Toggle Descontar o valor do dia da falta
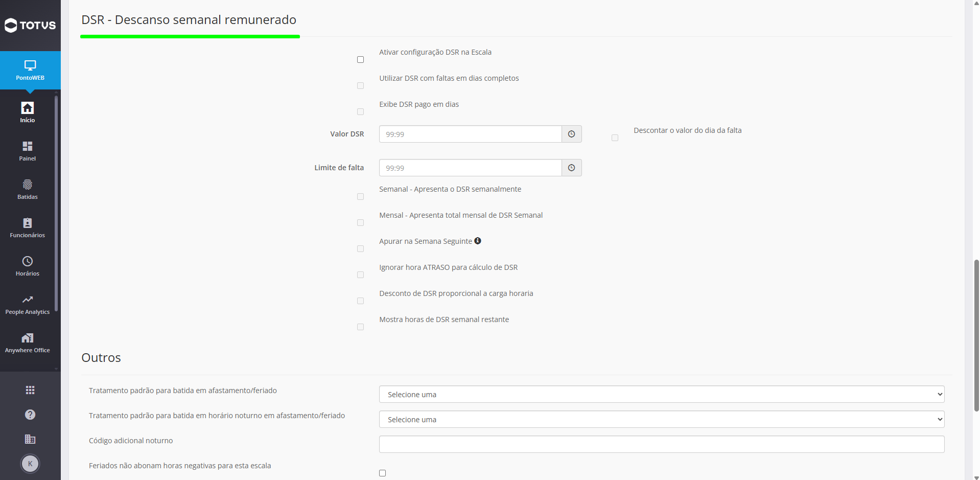 [x=615, y=138]
